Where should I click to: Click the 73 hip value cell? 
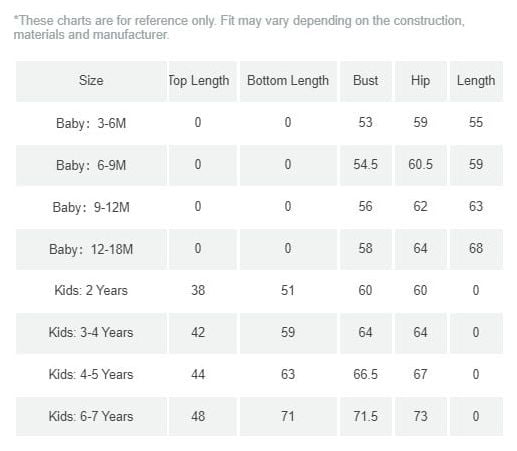[420, 416]
